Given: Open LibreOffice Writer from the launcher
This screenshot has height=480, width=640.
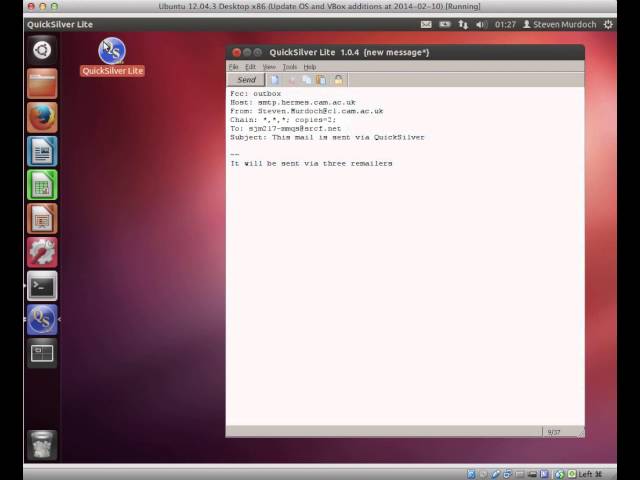Looking at the screenshot, I should pos(42,151).
